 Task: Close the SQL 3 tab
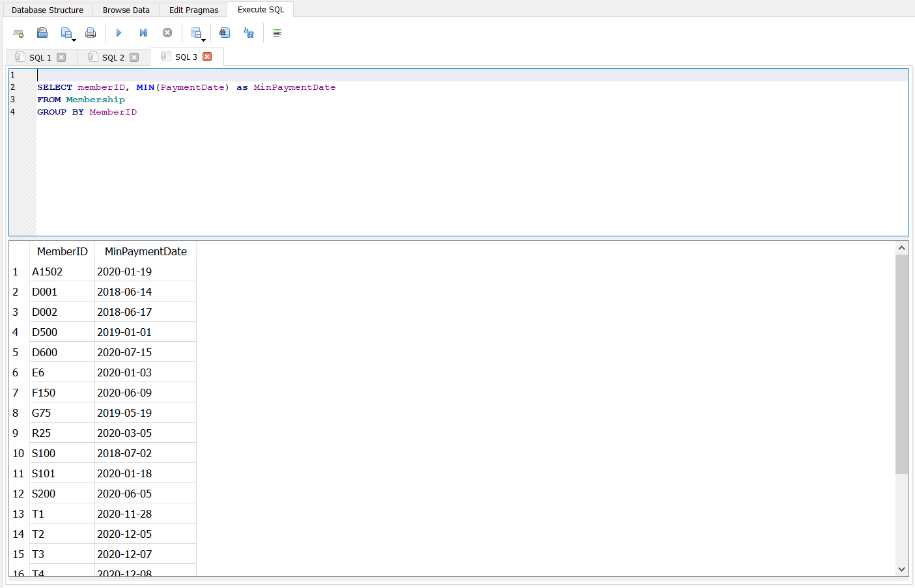[x=207, y=57]
